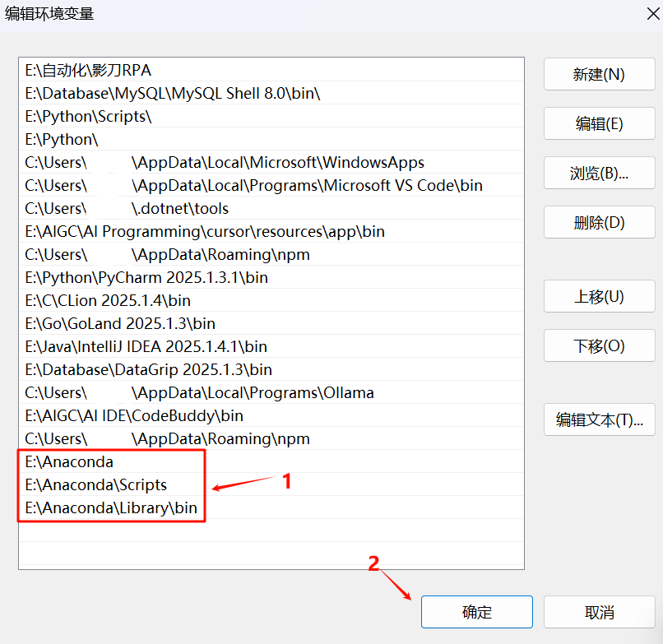Select the E:\Anaconda\Scripts entry

click(96, 485)
